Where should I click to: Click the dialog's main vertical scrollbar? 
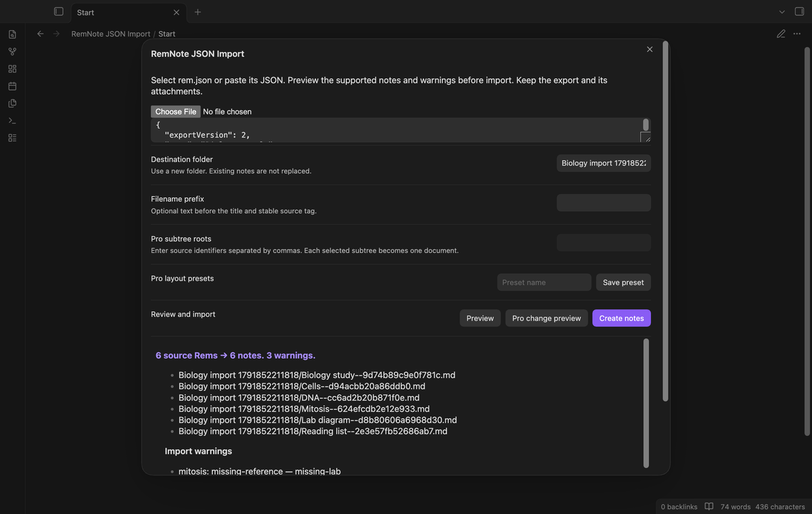[665, 221]
